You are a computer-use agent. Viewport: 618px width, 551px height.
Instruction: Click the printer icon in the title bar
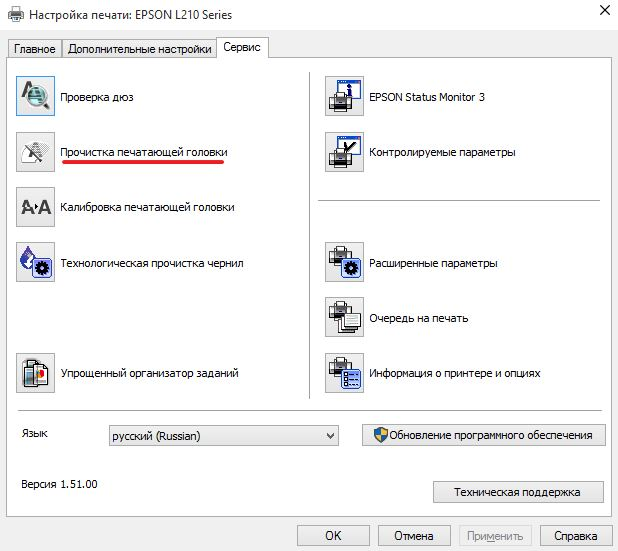tap(16, 15)
